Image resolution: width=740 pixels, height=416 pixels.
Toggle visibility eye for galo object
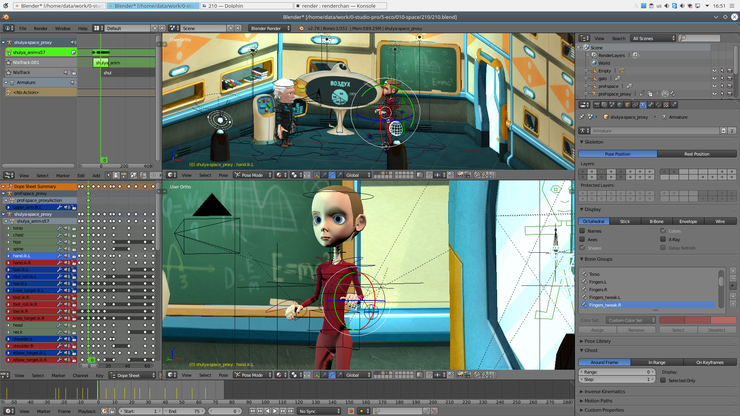click(x=715, y=78)
